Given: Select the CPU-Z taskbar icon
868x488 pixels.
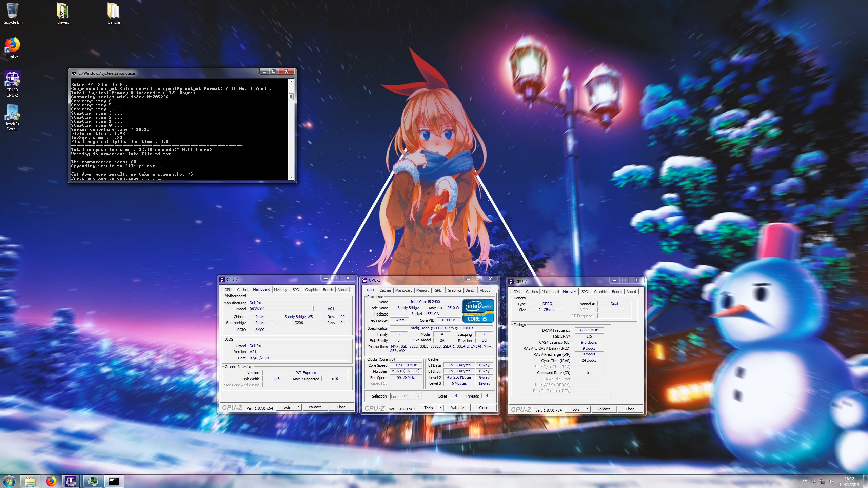Looking at the screenshot, I should 71,481.
